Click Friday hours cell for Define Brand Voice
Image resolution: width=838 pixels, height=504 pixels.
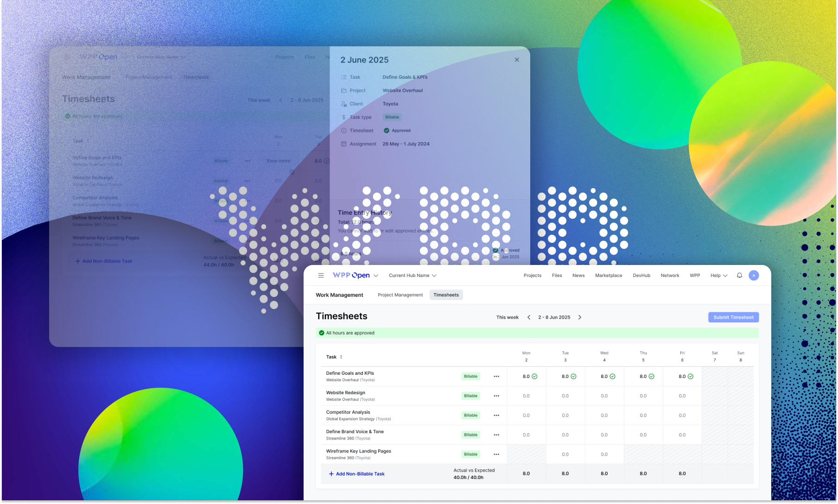click(682, 435)
